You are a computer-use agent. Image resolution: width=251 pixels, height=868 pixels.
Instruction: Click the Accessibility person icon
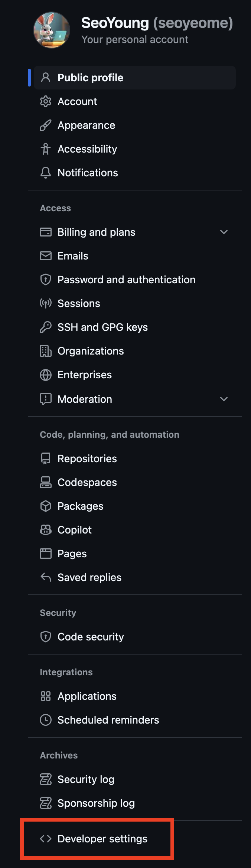coord(46,149)
